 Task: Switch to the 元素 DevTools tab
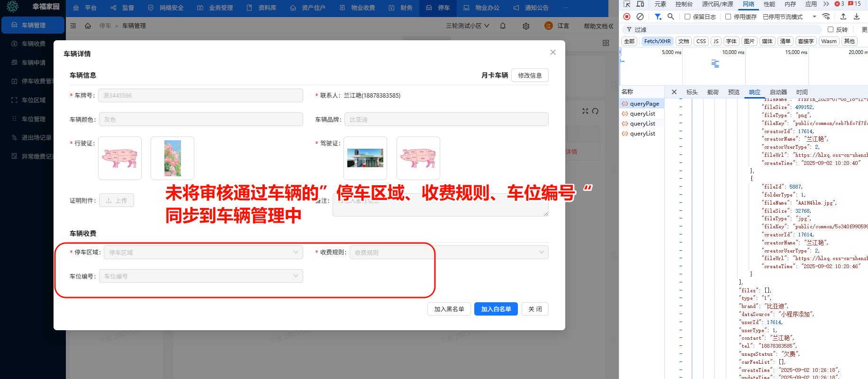click(x=660, y=4)
